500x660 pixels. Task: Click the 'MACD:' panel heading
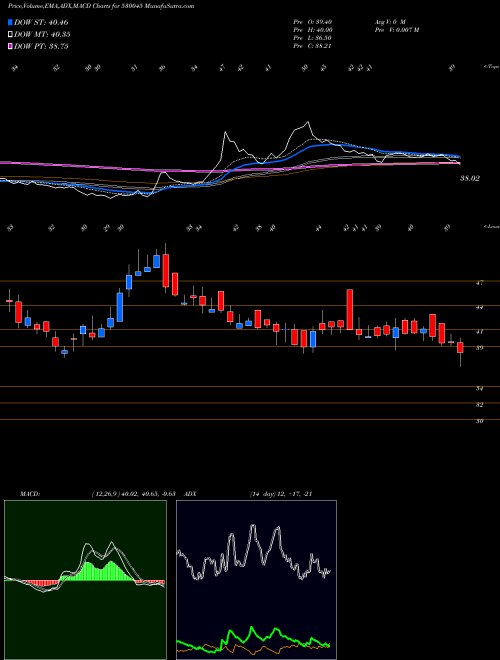pos(29,494)
